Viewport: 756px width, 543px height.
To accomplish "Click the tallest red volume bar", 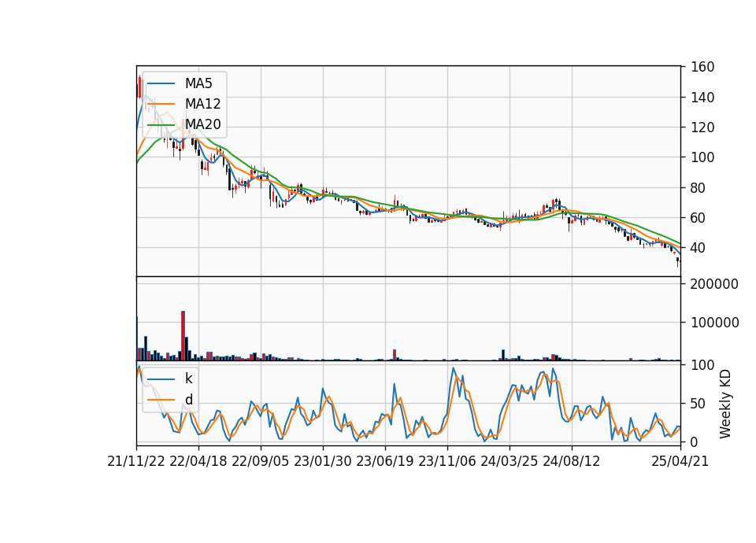I will pyautogui.click(x=183, y=336).
